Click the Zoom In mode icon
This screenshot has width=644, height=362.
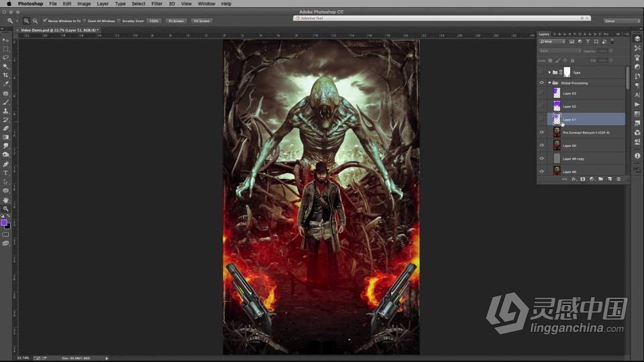[26, 21]
